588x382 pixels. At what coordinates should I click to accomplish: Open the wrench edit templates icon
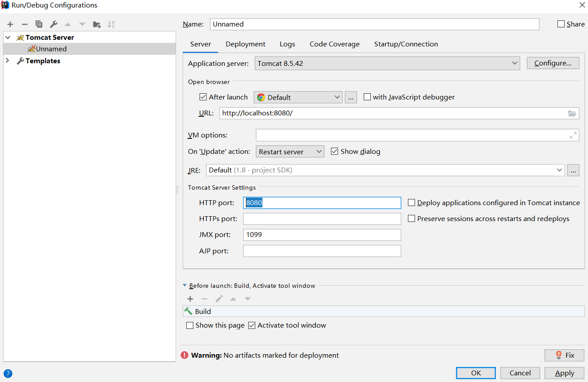click(54, 24)
